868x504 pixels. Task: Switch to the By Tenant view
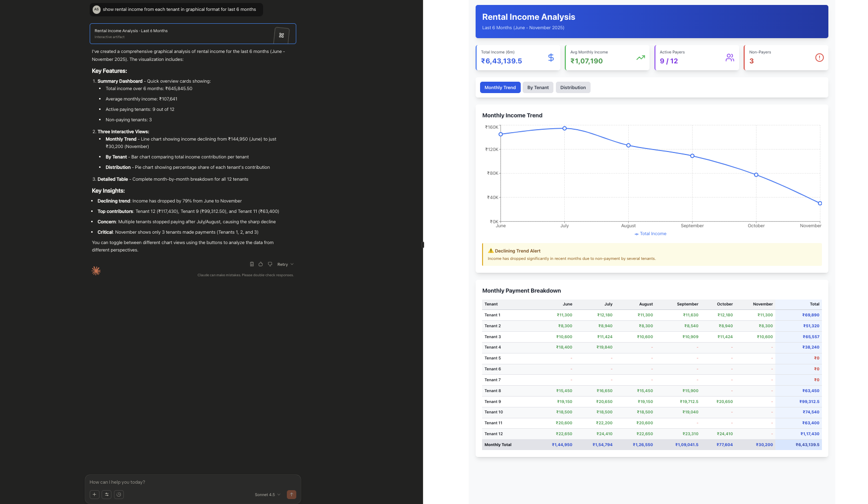pyautogui.click(x=538, y=87)
